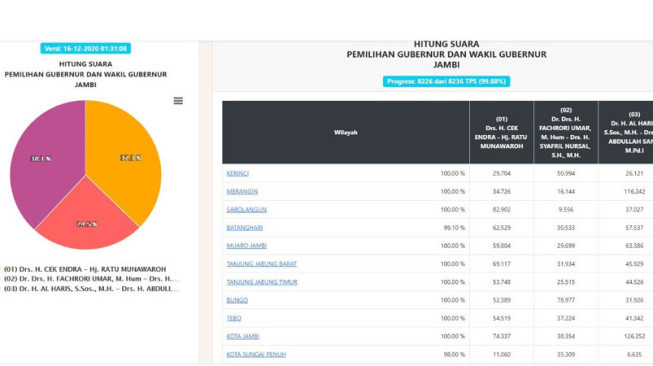This screenshot has height=366, width=653.
Task: Open the chart hamburger menu
Action: tap(178, 101)
